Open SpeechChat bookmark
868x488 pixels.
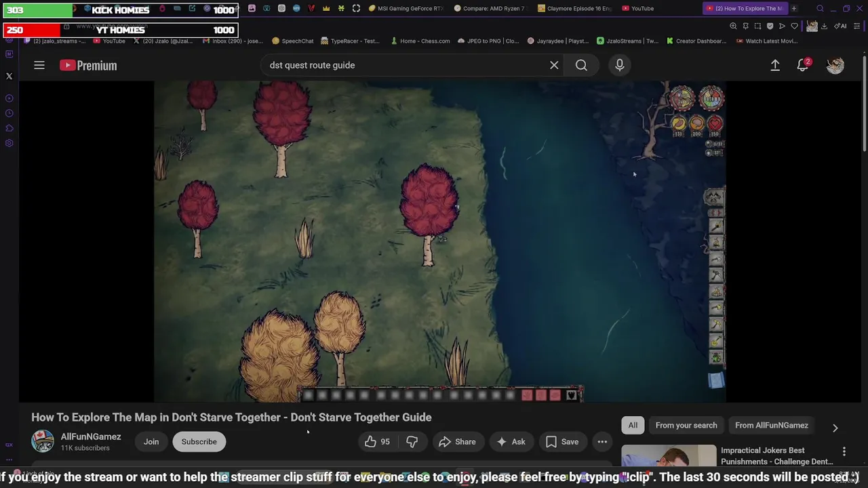[292, 41]
